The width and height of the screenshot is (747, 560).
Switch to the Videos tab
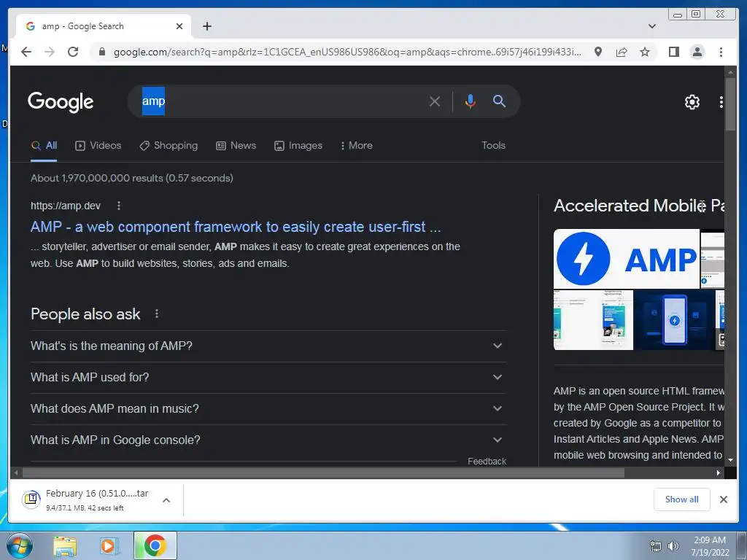(x=98, y=146)
